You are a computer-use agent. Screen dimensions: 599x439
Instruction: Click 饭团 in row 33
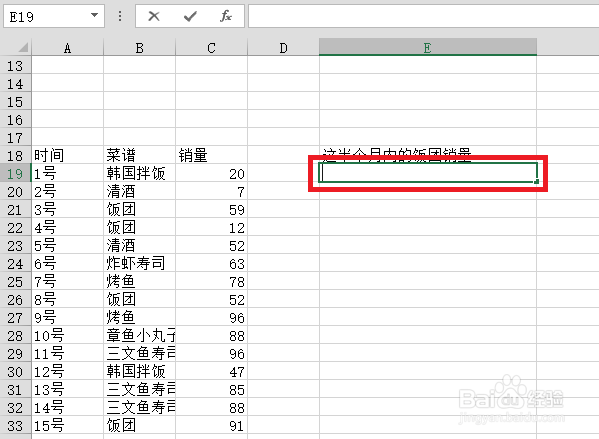[139, 425]
